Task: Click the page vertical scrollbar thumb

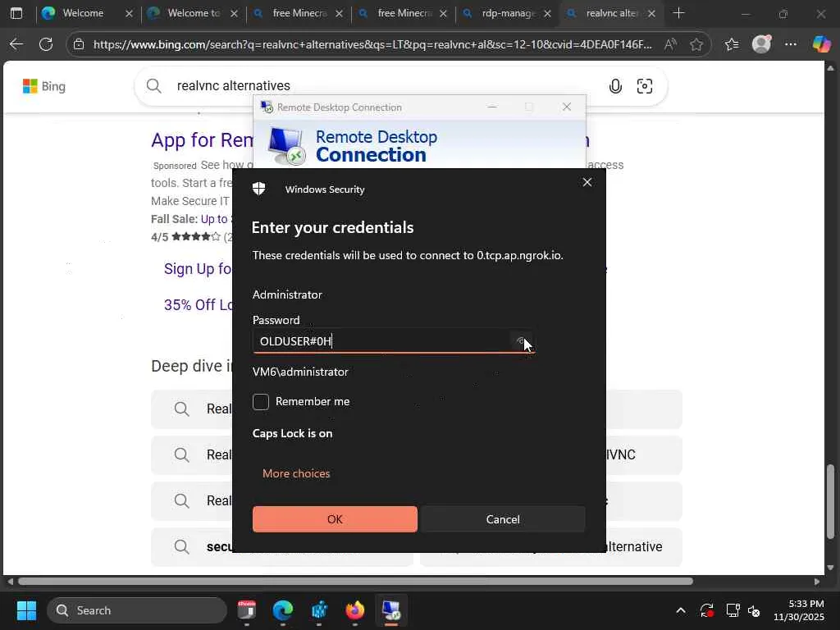Action: tap(830, 501)
